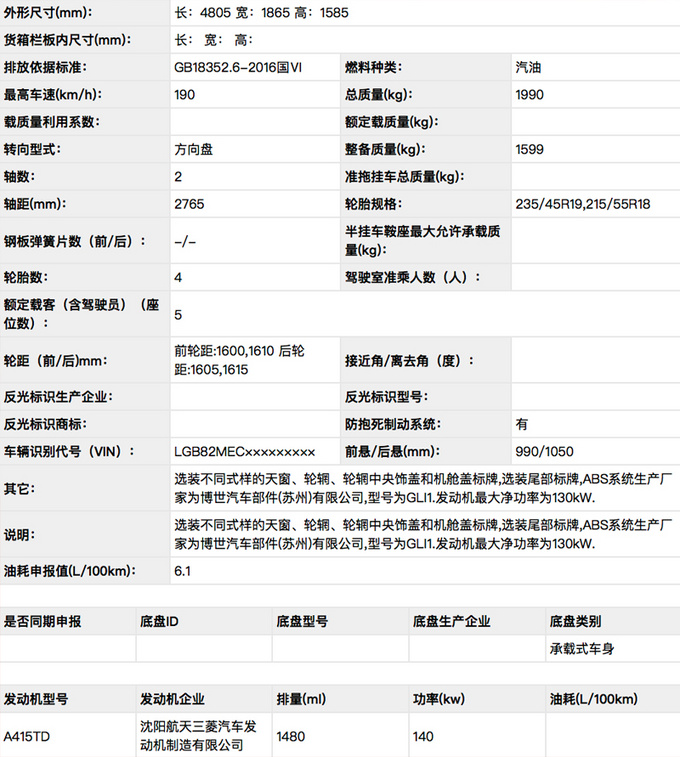Select the dimensions value 长：4805 宽：1865 高：1585
Viewport: 680px width, 757px height.
(x=261, y=13)
